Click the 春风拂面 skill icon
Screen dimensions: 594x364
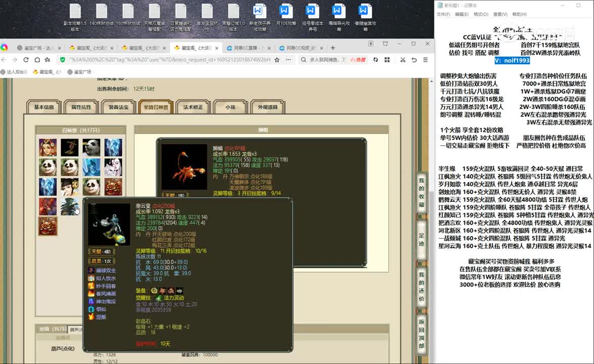pos(91,294)
